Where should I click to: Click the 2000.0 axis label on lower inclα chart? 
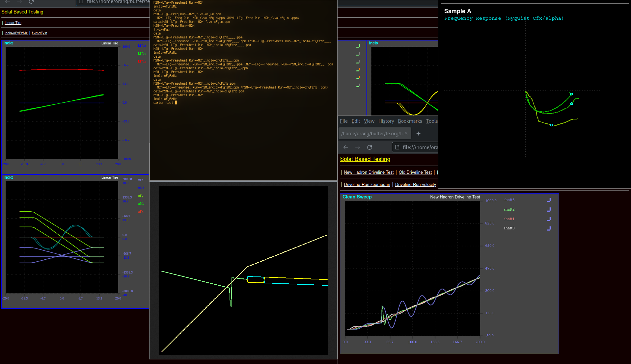point(127,179)
